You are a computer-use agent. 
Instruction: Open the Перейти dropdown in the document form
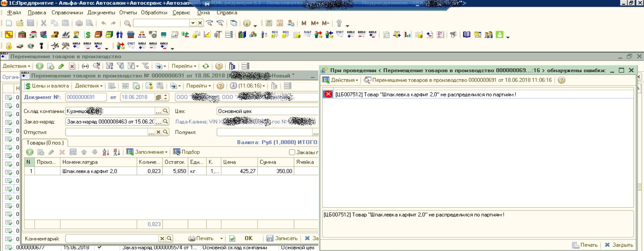199,86
